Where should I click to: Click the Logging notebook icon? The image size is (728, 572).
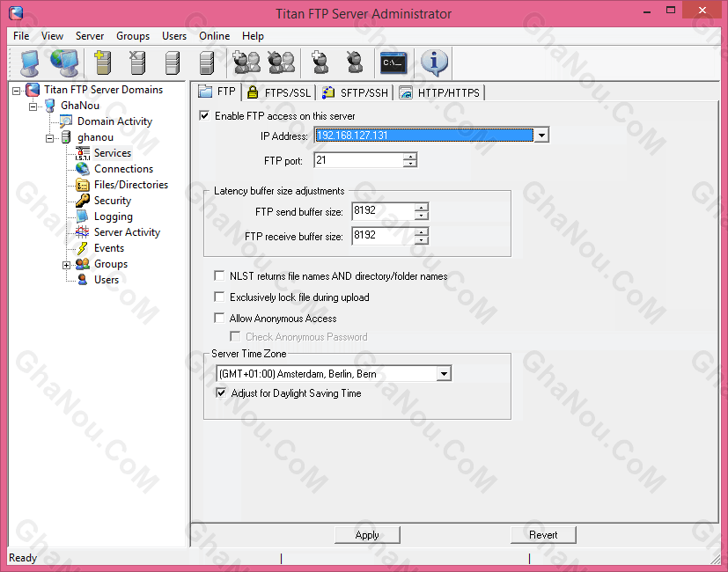tap(83, 216)
